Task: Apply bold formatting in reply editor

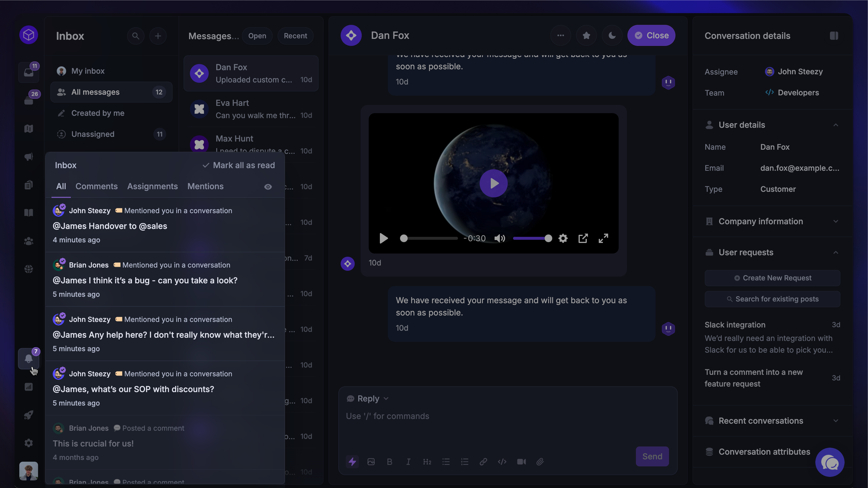Action: (390, 461)
